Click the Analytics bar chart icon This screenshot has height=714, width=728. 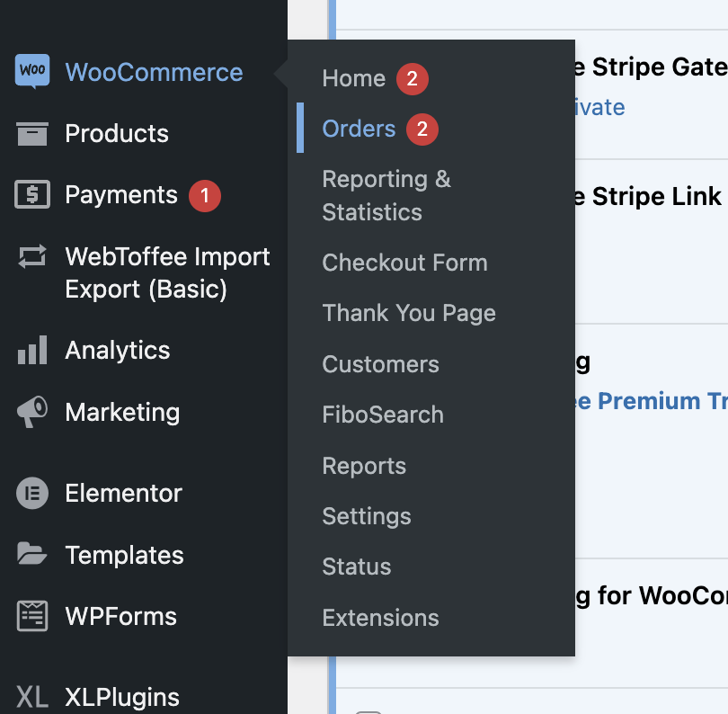coord(32,351)
